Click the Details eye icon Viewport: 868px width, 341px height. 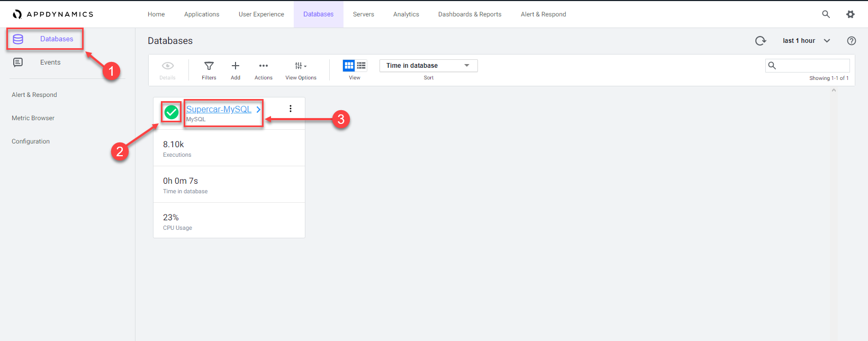coord(168,66)
